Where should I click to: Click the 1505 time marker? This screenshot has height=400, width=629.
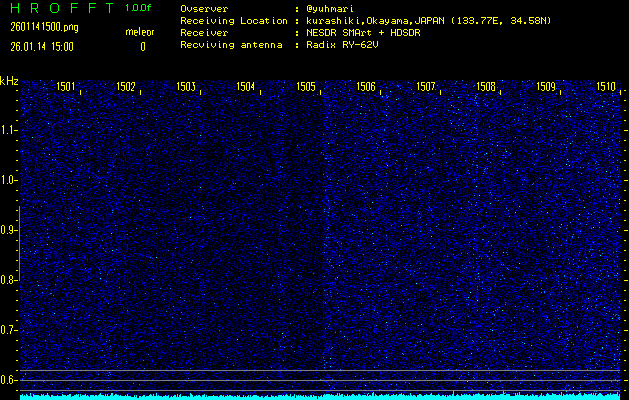(306, 87)
